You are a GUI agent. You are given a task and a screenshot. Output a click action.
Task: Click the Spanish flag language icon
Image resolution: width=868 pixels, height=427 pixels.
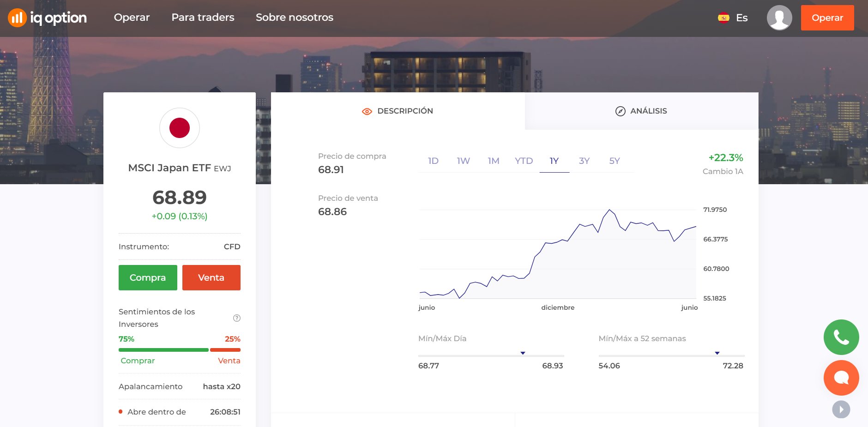pos(723,18)
